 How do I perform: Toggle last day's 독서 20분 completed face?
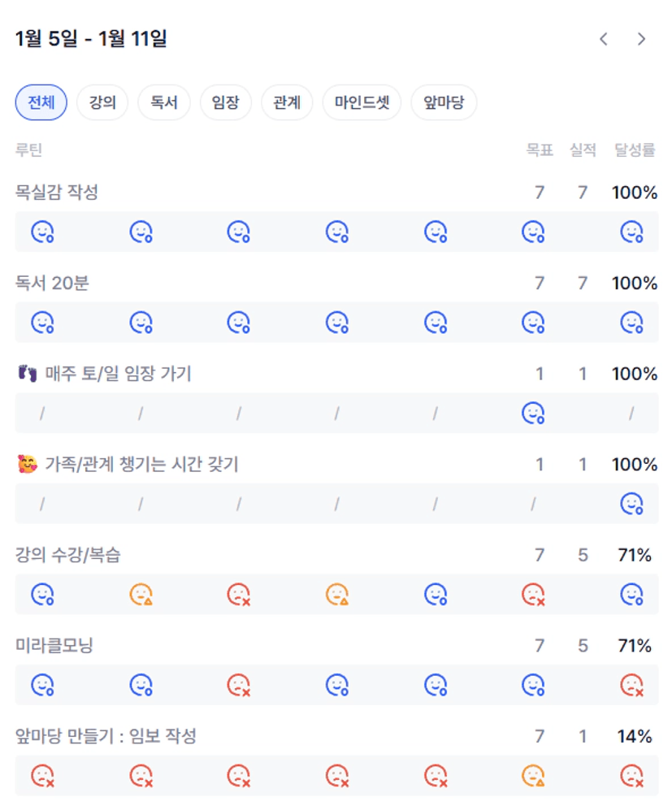(x=631, y=323)
